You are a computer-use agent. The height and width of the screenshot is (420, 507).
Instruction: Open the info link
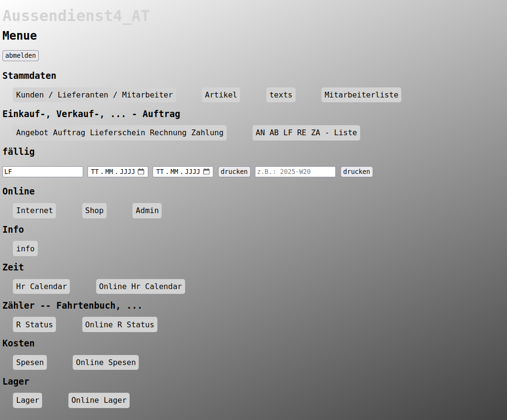click(25, 249)
